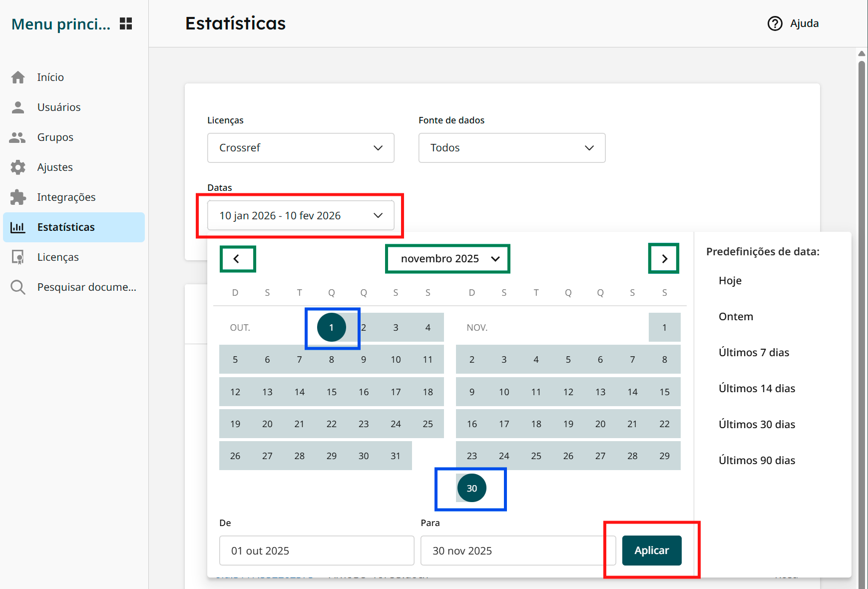Select November 30 on the calendar
Image resolution: width=868 pixels, height=589 pixels.
click(471, 488)
